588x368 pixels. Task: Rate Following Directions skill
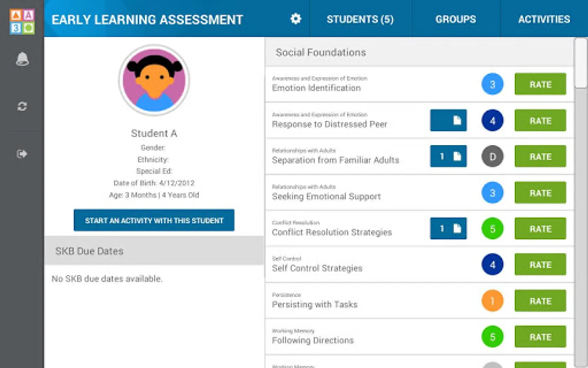pyautogui.click(x=540, y=337)
